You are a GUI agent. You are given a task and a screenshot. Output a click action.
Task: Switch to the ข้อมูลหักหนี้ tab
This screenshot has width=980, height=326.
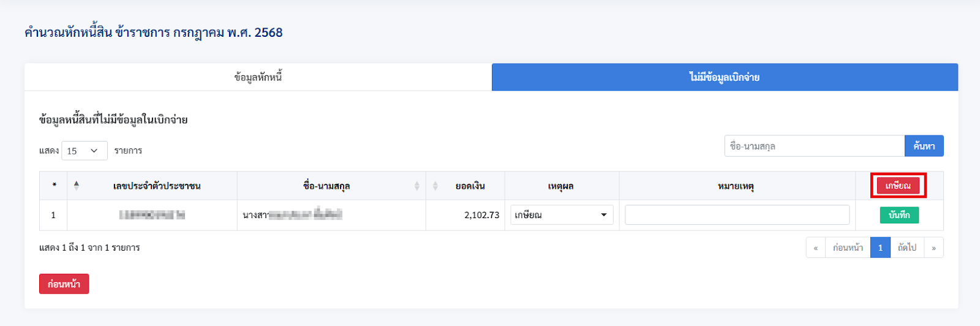258,77
